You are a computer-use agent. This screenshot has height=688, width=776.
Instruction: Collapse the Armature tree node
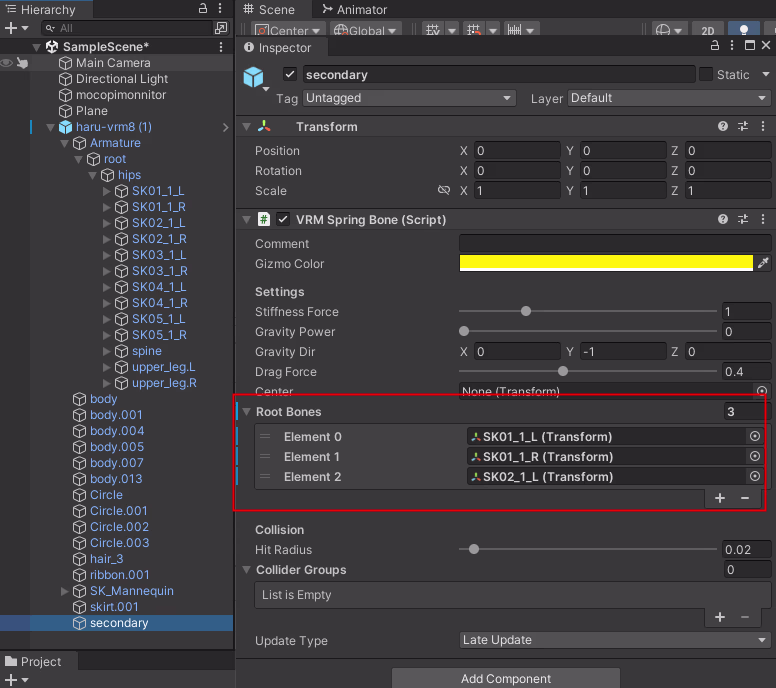(64, 143)
